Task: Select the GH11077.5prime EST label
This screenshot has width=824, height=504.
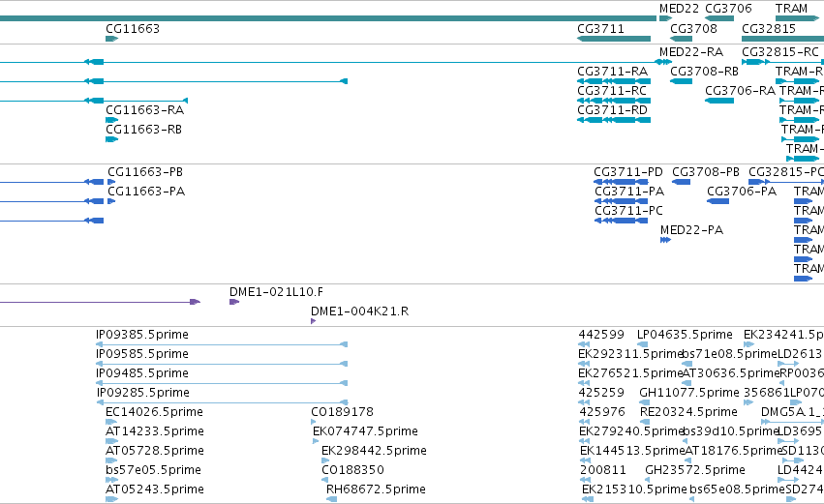Action: click(x=689, y=392)
